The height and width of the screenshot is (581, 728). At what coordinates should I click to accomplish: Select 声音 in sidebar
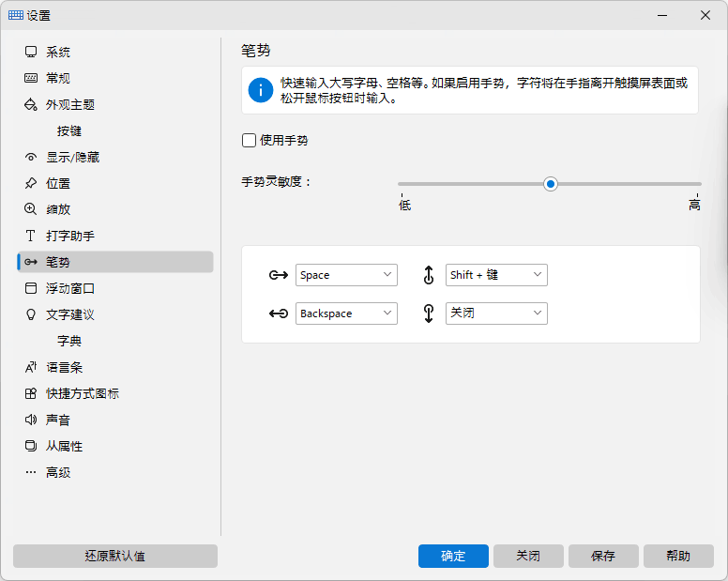(x=115, y=420)
